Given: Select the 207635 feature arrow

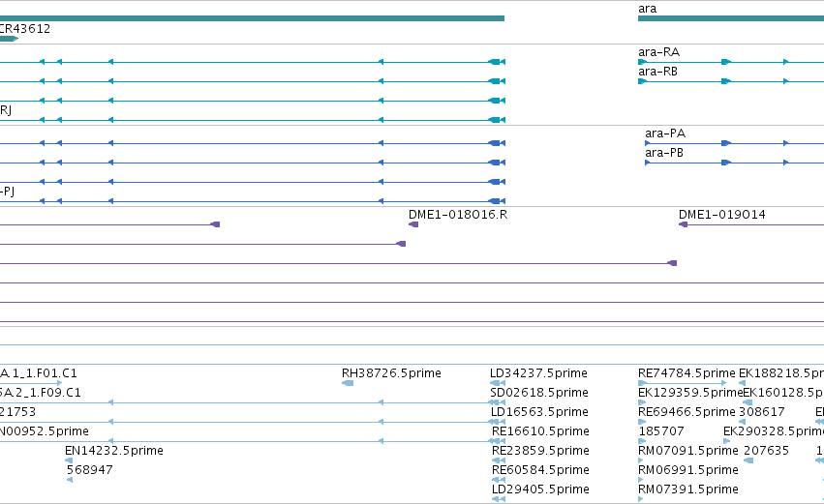Looking at the screenshot, I should pos(748,460).
